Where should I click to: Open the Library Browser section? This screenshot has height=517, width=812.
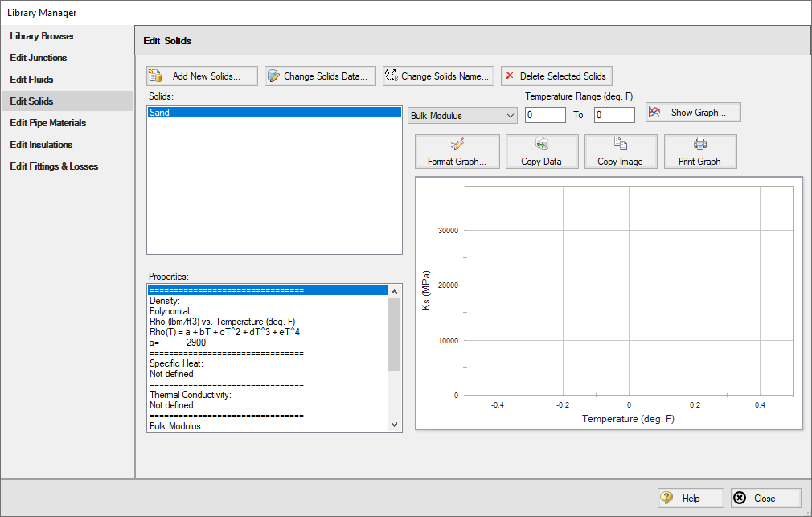pos(42,35)
